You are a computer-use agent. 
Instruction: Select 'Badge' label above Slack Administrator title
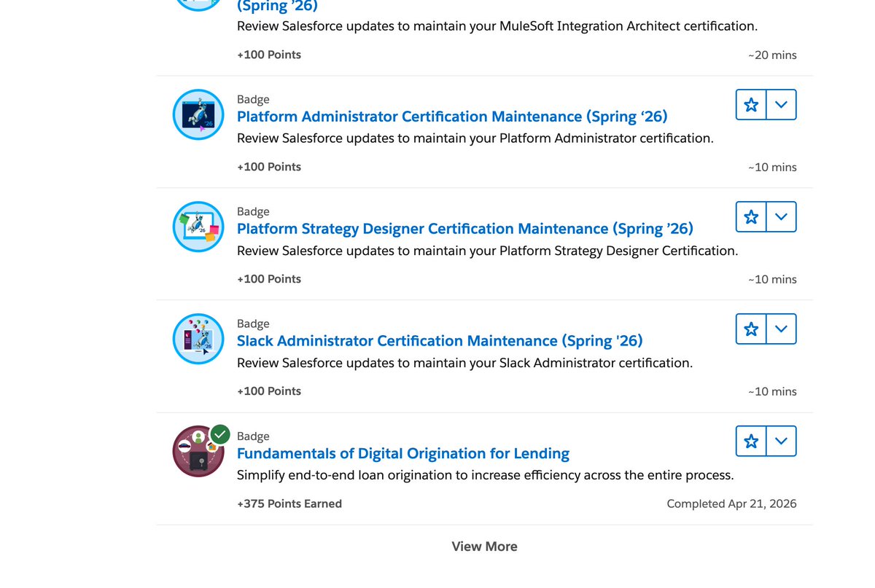coord(253,324)
